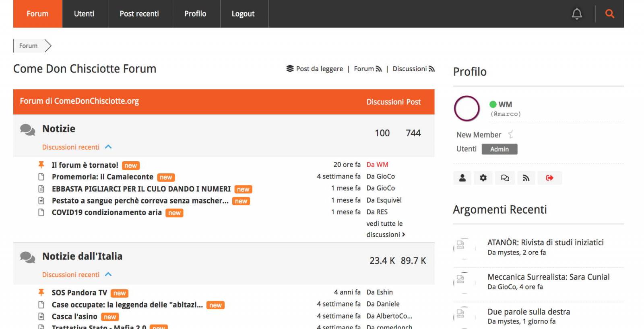Open topic EBBASTA PIGLIARCI PER IL CULO DANDO I NUMERI

tap(141, 189)
